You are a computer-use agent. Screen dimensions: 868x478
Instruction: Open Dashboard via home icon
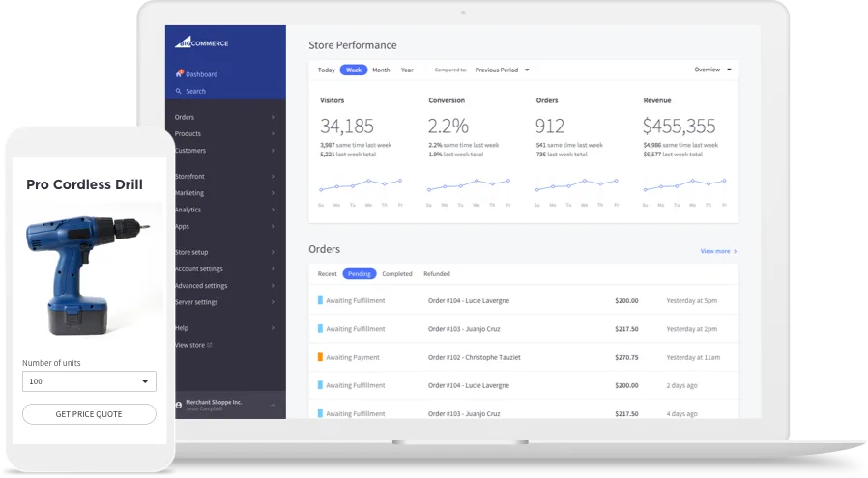tap(179, 73)
